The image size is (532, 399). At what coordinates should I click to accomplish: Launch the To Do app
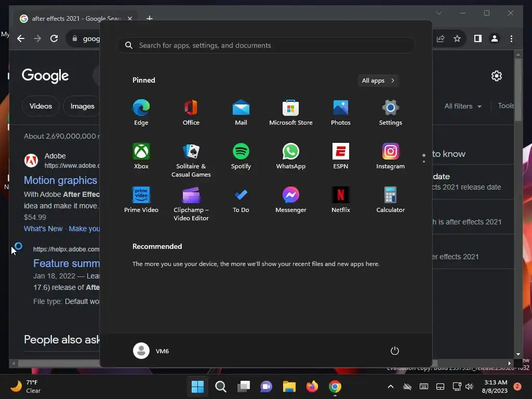tap(241, 200)
